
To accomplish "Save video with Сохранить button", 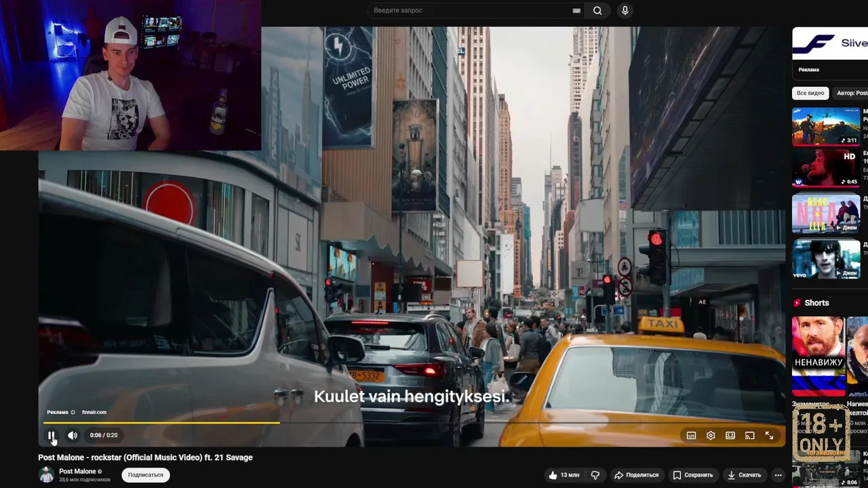I will tap(692, 475).
